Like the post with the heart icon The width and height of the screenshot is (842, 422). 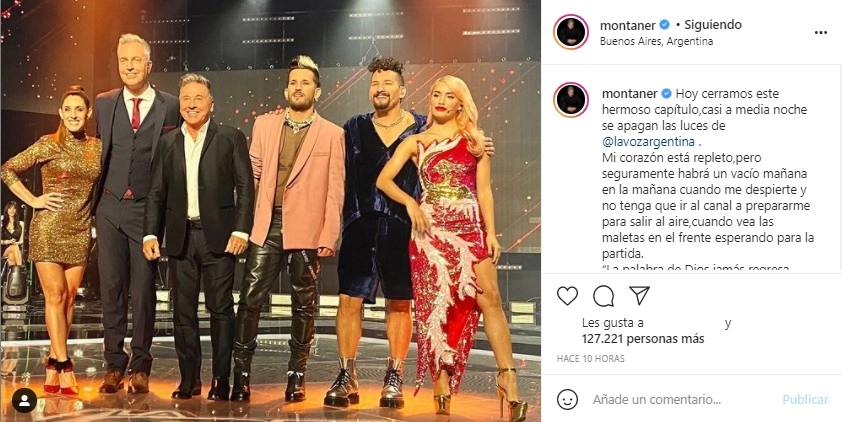click(x=567, y=296)
